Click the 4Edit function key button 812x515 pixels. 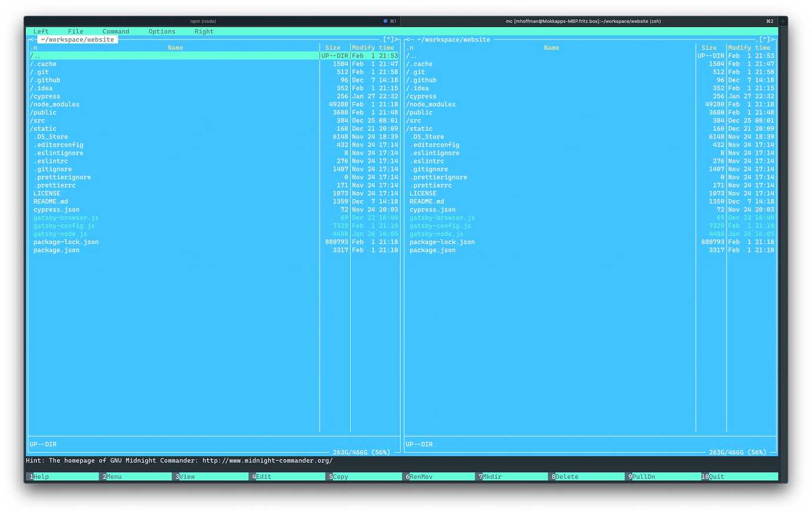point(288,477)
